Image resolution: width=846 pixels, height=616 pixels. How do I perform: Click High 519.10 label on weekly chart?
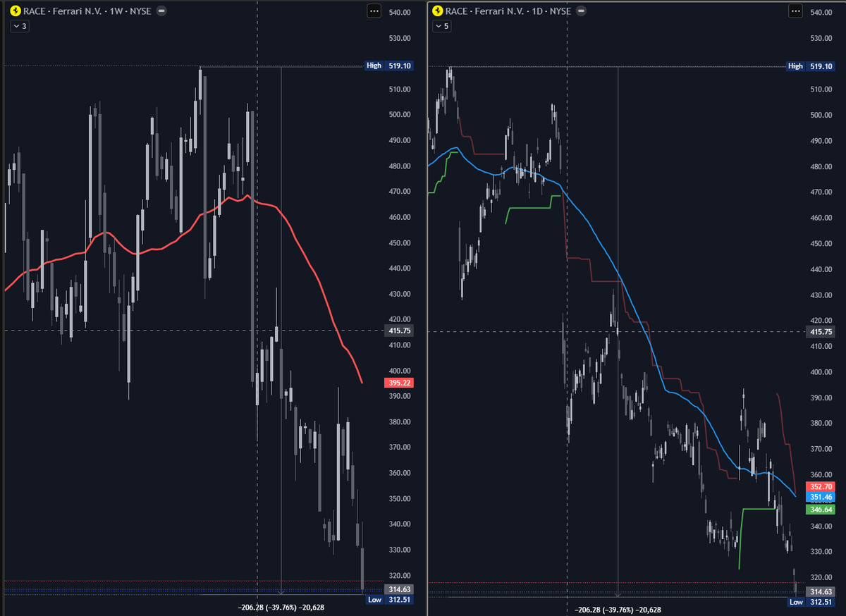tap(388, 66)
